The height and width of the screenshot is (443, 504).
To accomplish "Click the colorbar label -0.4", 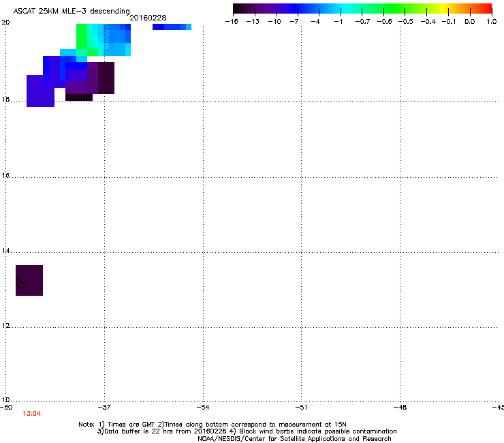I will 428,22.
